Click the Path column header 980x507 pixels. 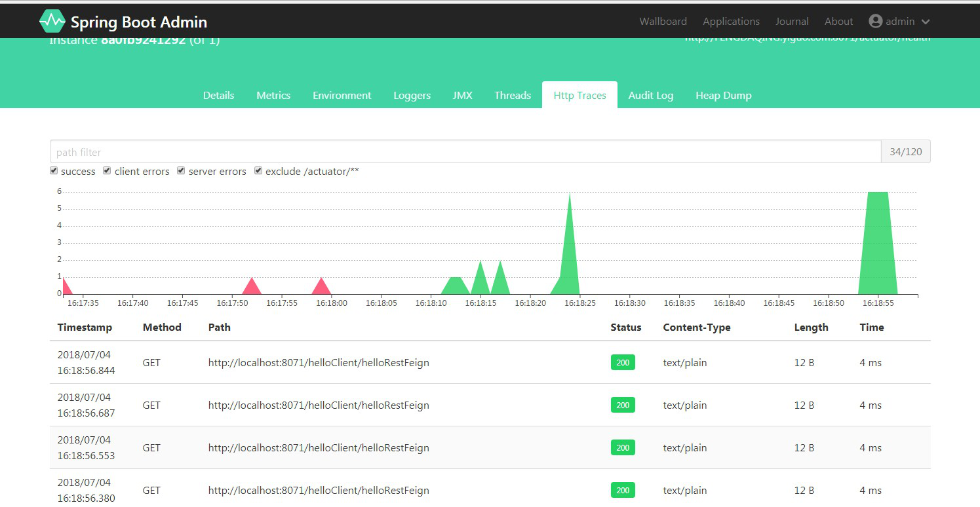(219, 327)
